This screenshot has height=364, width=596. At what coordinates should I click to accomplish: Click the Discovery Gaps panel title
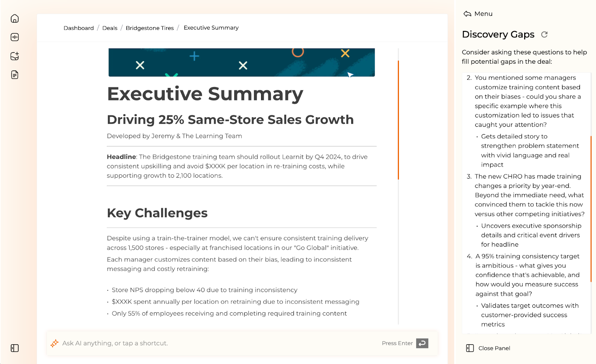tap(498, 34)
